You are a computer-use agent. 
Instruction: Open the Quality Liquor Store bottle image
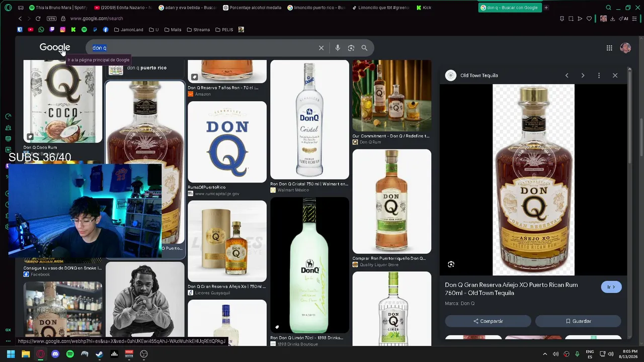click(391, 201)
